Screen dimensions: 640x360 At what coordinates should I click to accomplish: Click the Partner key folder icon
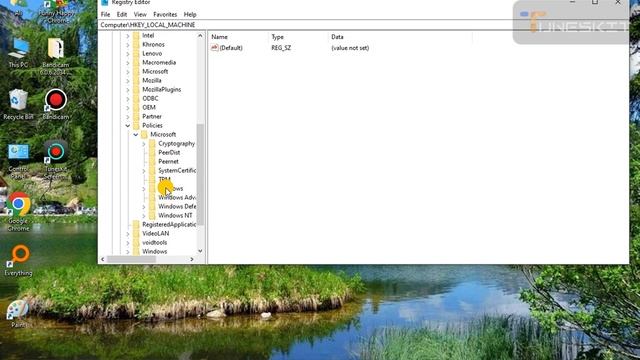(136, 116)
